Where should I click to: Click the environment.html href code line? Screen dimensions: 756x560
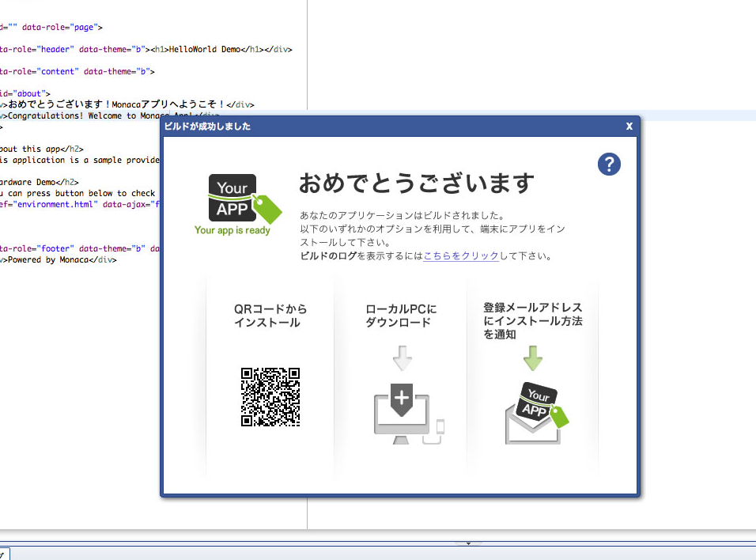(79, 204)
